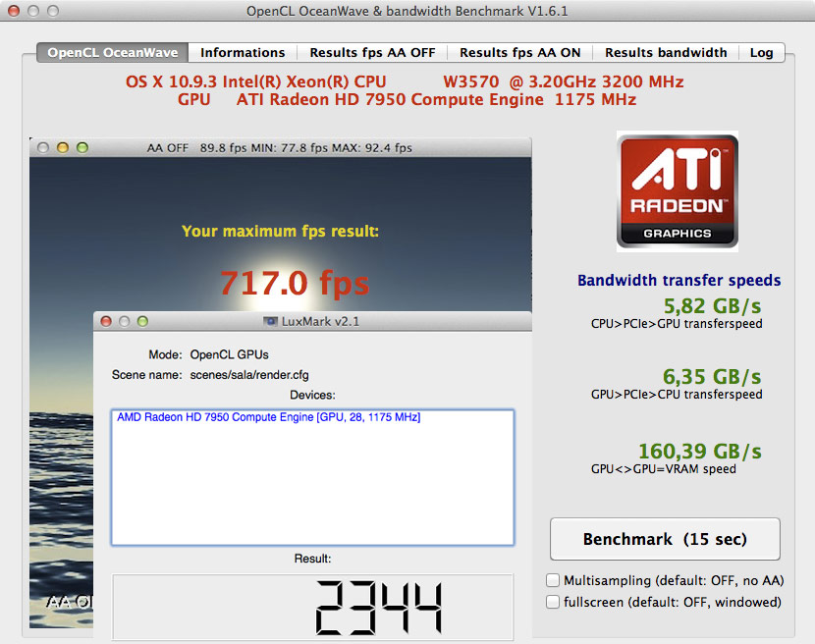Click the Bandwidth transfer speeds heading
The height and width of the screenshot is (644, 815).
pyautogui.click(x=679, y=280)
